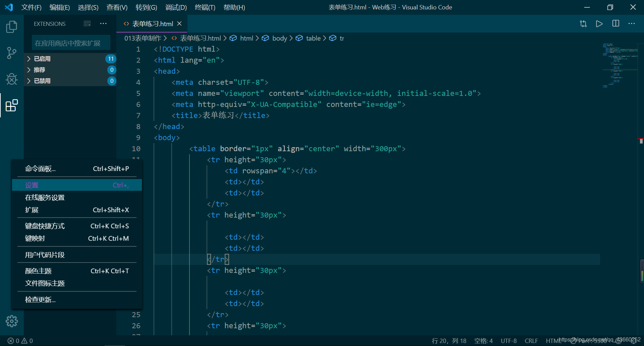Screen dimensions: 644x346
Task: Open the Source Control view
Action: (x=12, y=53)
